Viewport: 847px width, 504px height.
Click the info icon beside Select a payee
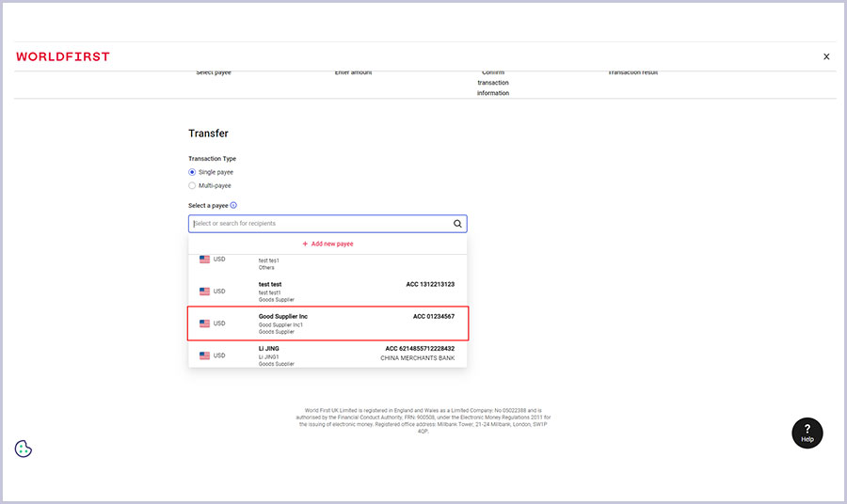click(233, 205)
